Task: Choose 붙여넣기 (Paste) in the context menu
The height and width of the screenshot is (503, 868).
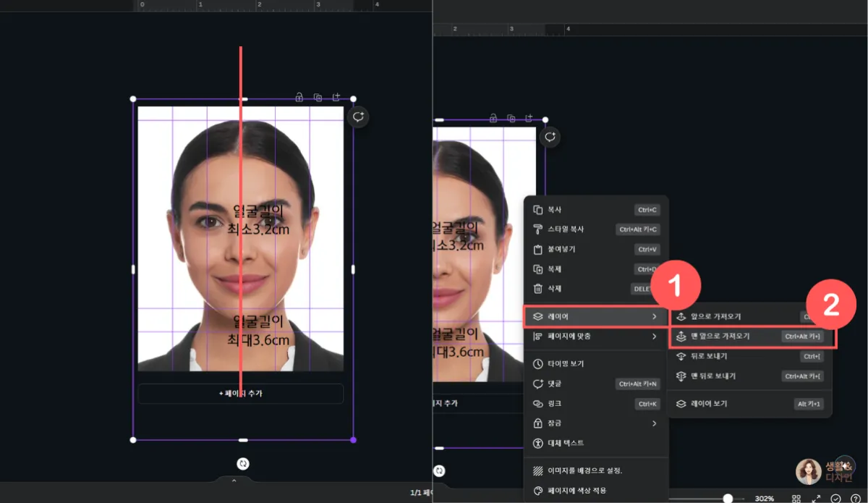Action: pos(596,249)
